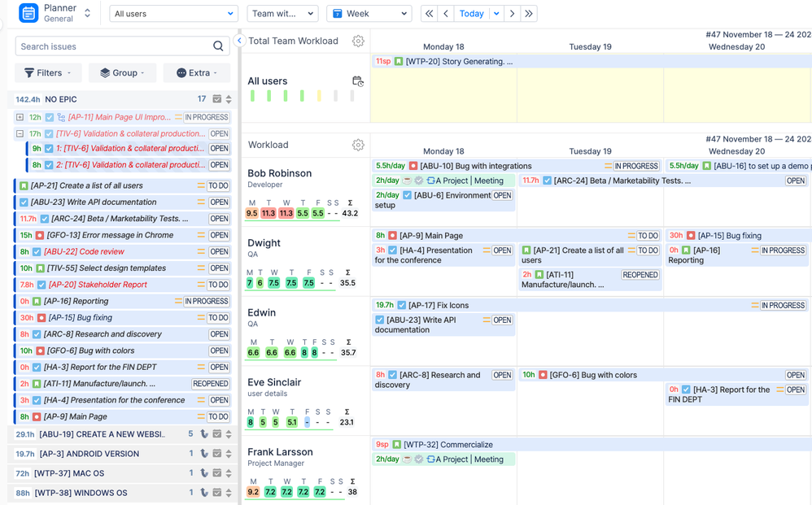Open the Workload section settings gear
The image size is (812, 505).
[358, 145]
